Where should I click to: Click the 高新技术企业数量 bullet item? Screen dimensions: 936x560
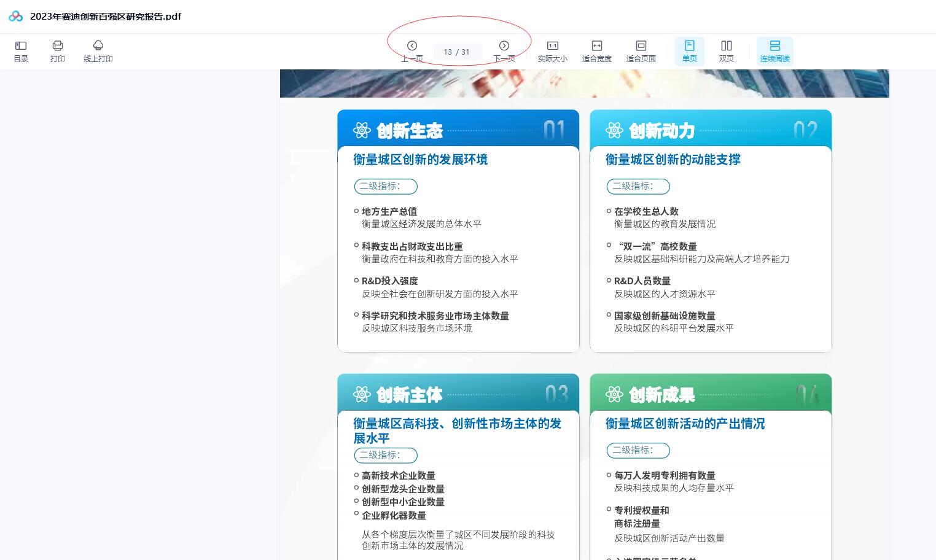[399, 475]
